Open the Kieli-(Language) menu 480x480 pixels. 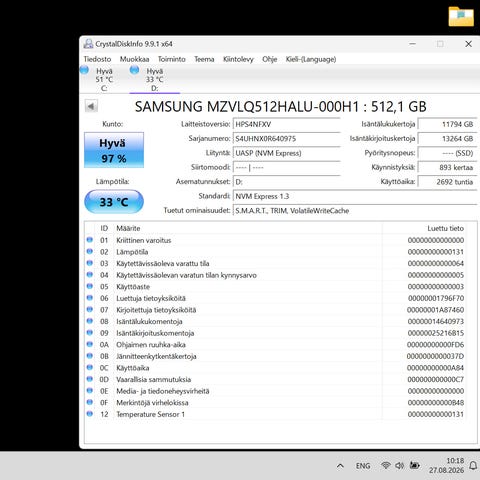tap(311, 59)
